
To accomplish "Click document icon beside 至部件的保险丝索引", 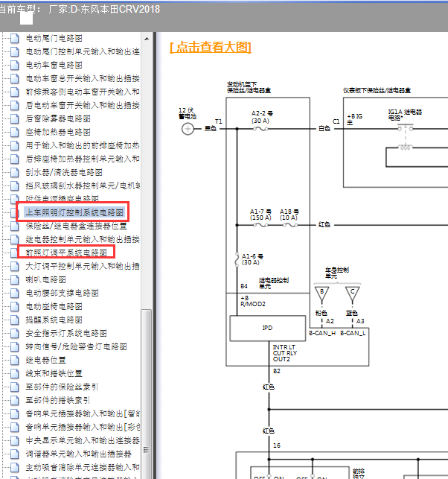I will click(x=14, y=387).
